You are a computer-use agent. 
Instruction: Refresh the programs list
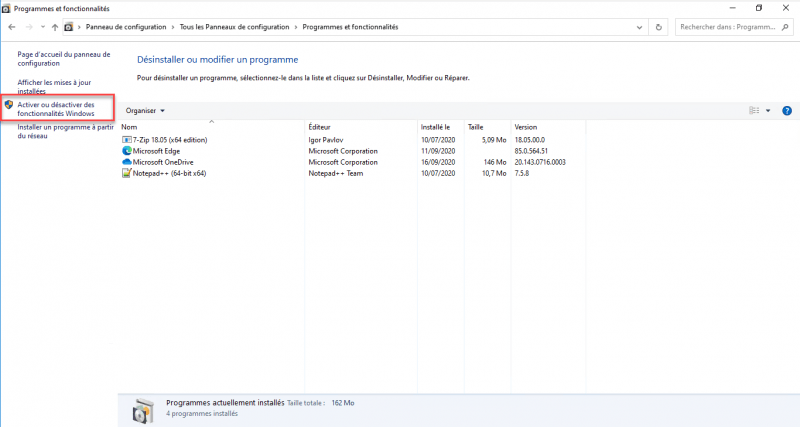(x=659, y=28)
